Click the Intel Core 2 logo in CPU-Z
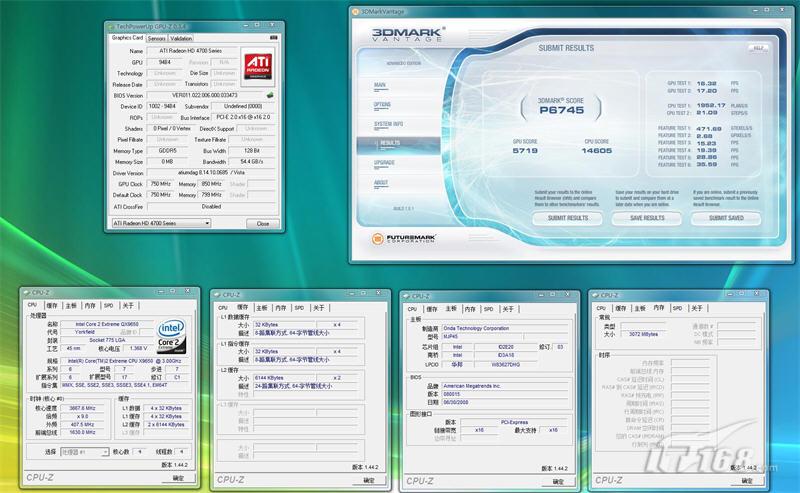Viewport: 800px width, 493px height. pyautogui.click(x=171, y=336)
